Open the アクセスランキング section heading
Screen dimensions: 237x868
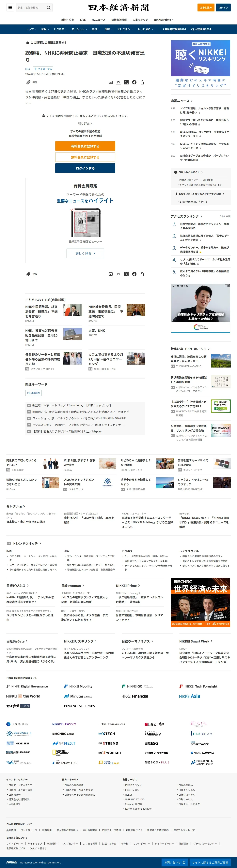coord(186,216)
